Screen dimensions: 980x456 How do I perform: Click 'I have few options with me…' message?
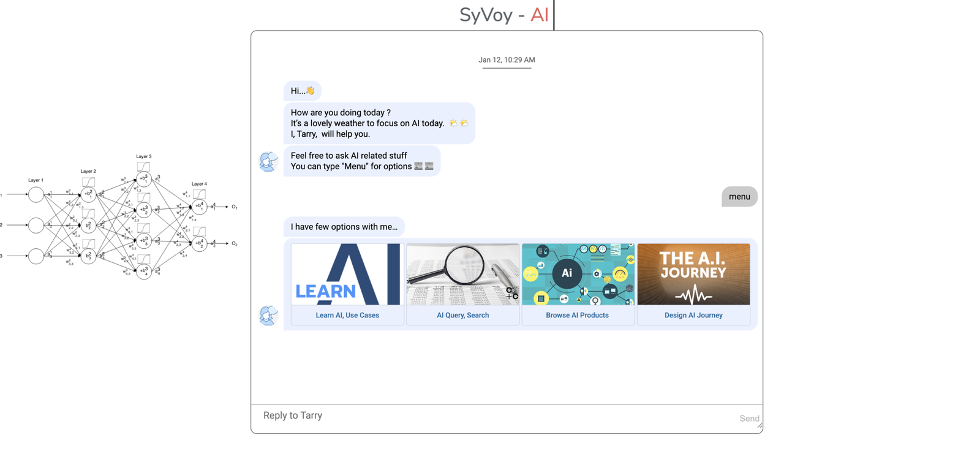tap(344, 227)
